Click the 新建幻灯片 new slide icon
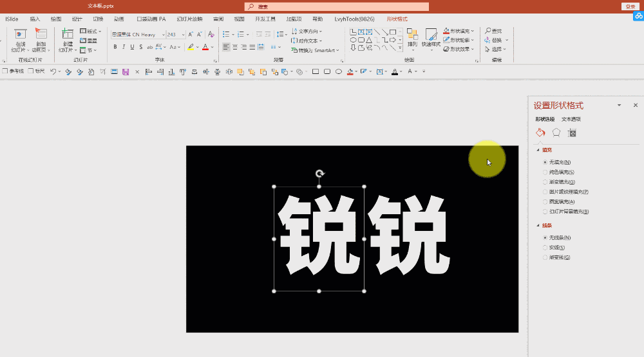Image resolution: width=644 pixels, height=357 pixels. pos(68,34)
